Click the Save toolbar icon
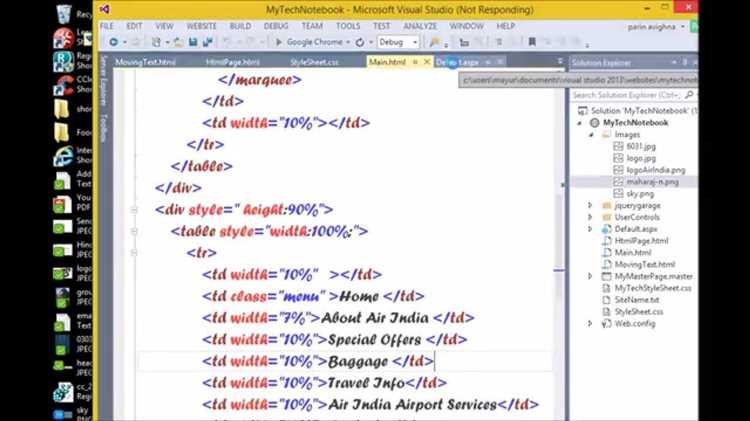 click(193, 42)
